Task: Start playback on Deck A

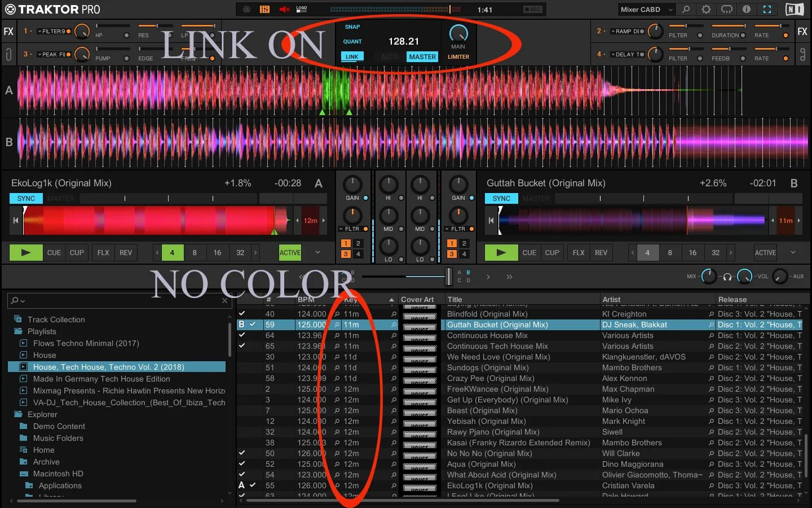Action: point(26,252)
